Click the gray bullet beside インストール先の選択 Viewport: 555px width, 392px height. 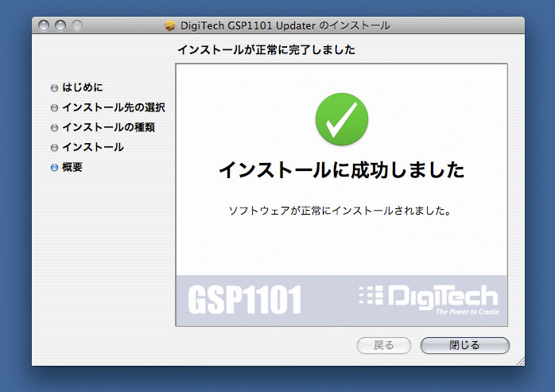coord(54,107)
